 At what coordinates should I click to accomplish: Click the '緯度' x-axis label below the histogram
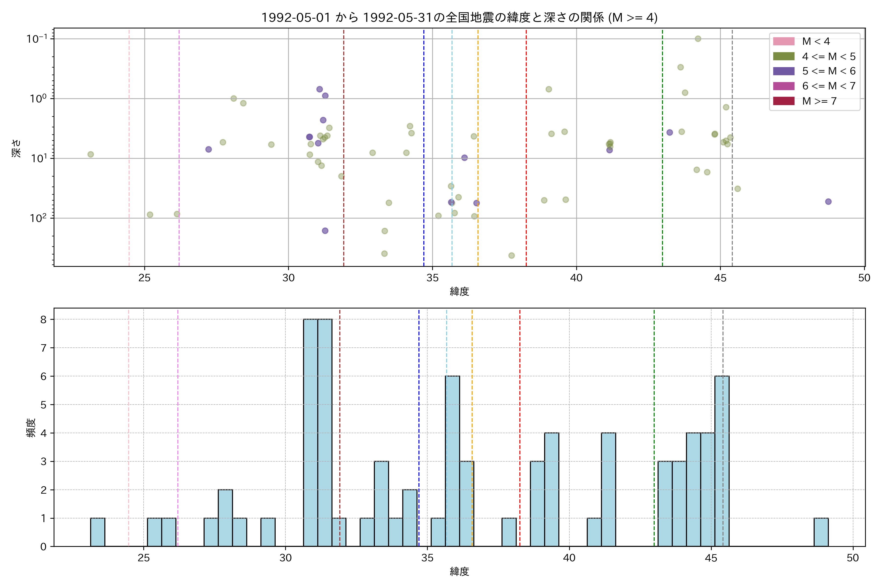(459, 572)
